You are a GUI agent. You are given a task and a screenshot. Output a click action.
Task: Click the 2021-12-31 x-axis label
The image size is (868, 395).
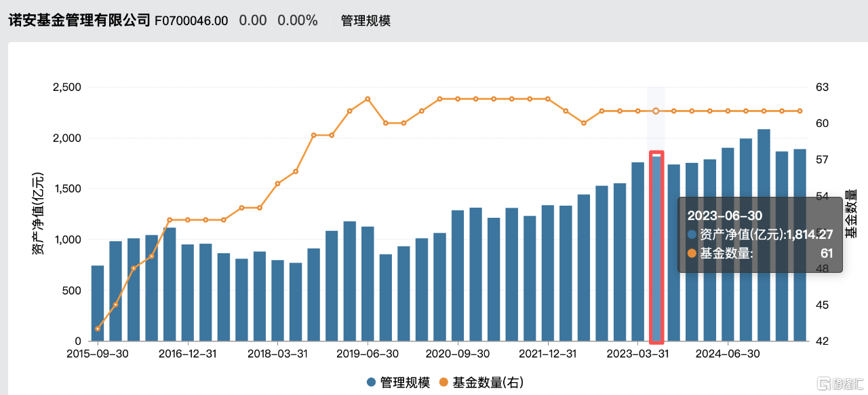[548, 354]
